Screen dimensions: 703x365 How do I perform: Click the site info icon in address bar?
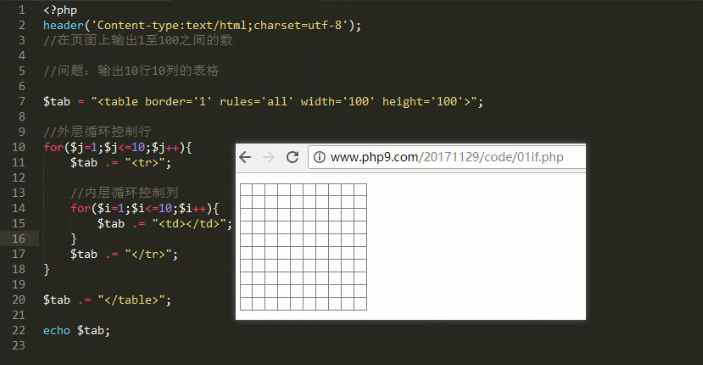[319, 157]
